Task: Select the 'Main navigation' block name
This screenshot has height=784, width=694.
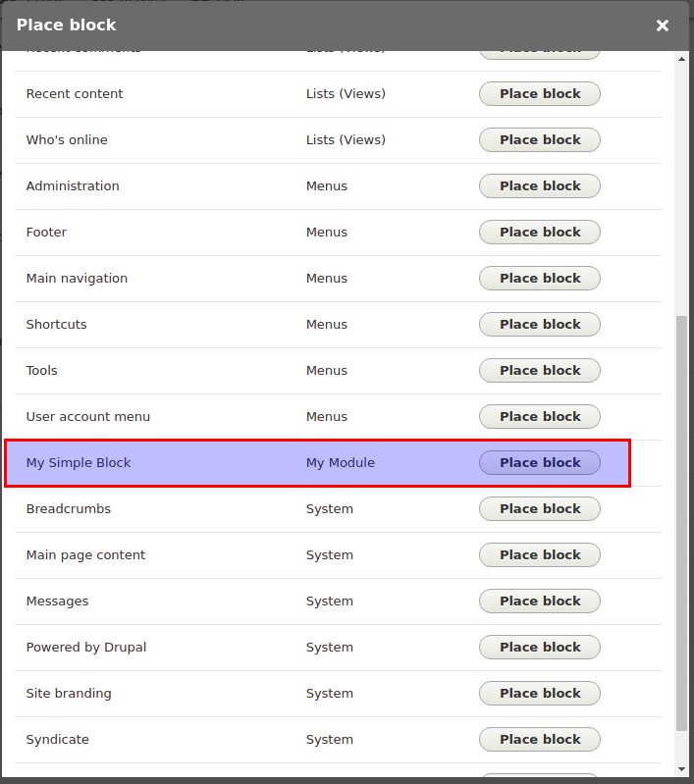Action: tap(77, 279)
